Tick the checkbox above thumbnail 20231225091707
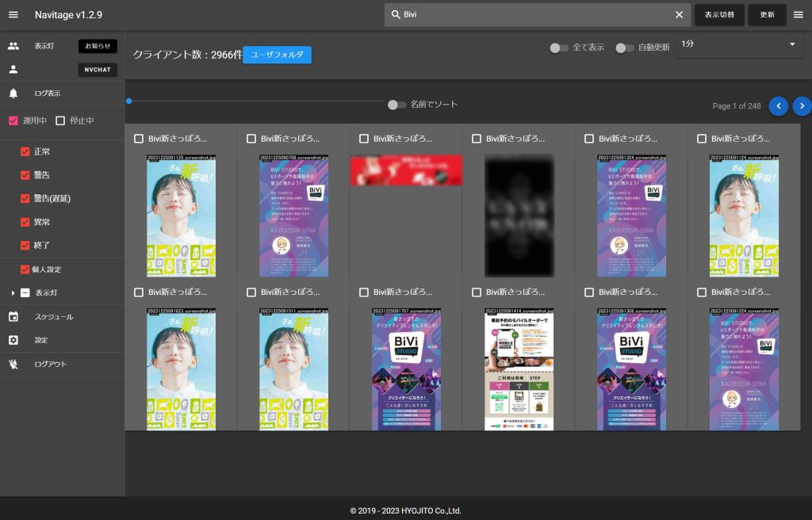 point(363,292)
